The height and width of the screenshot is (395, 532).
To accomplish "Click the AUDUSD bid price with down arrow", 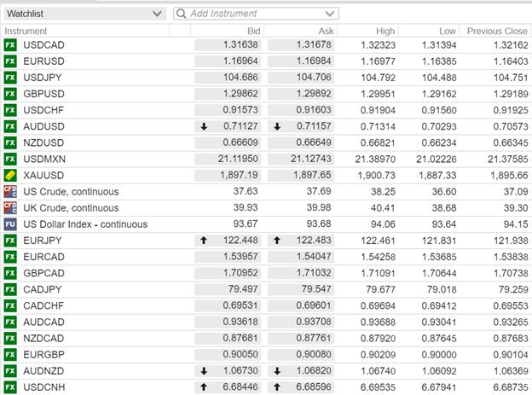I will pos(229,126).
